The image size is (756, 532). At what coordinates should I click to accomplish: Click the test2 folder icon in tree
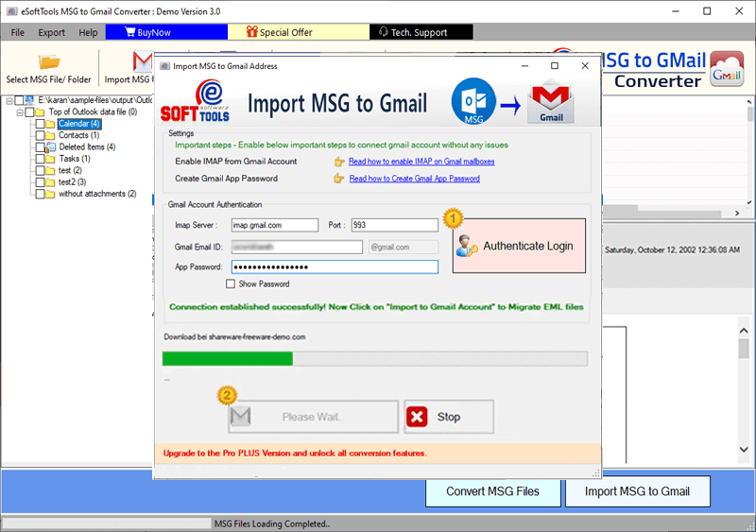(50, 182)
